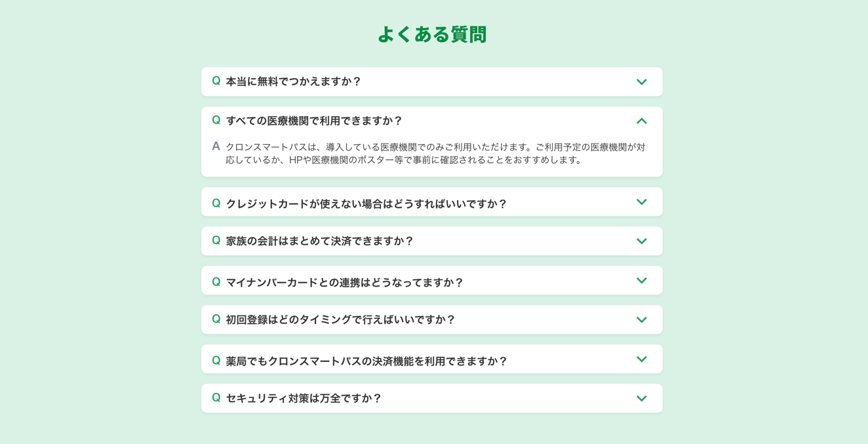Expand the マイナンバーカードとの連携 chevron
868x444 pixels.
pos(642,281)
